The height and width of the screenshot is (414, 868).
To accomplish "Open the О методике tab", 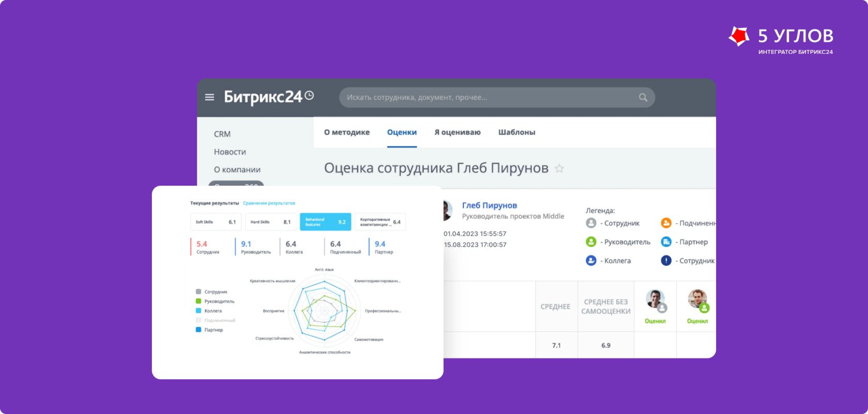I will [347, 132].
